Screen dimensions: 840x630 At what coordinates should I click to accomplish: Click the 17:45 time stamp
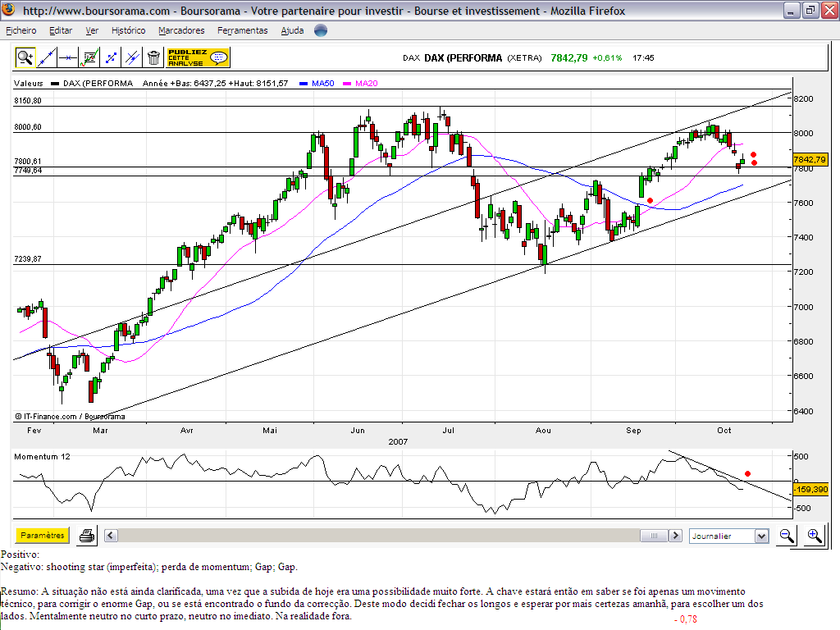643,58
